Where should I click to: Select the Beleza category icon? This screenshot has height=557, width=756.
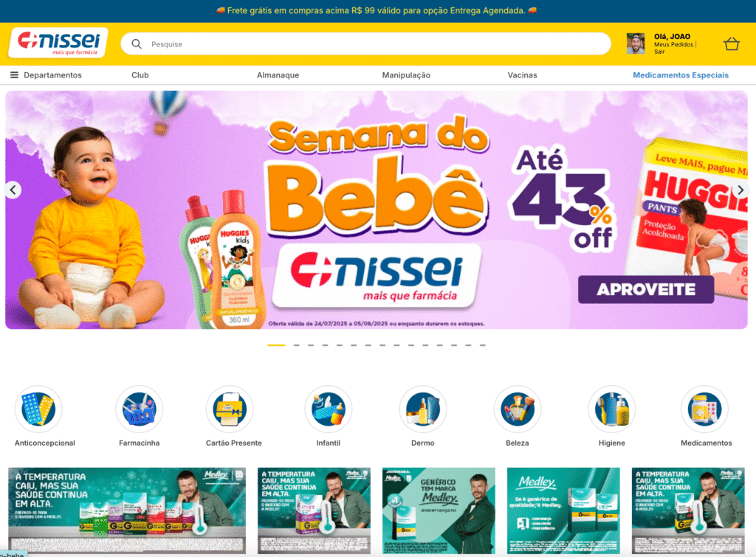pos(517,409)
